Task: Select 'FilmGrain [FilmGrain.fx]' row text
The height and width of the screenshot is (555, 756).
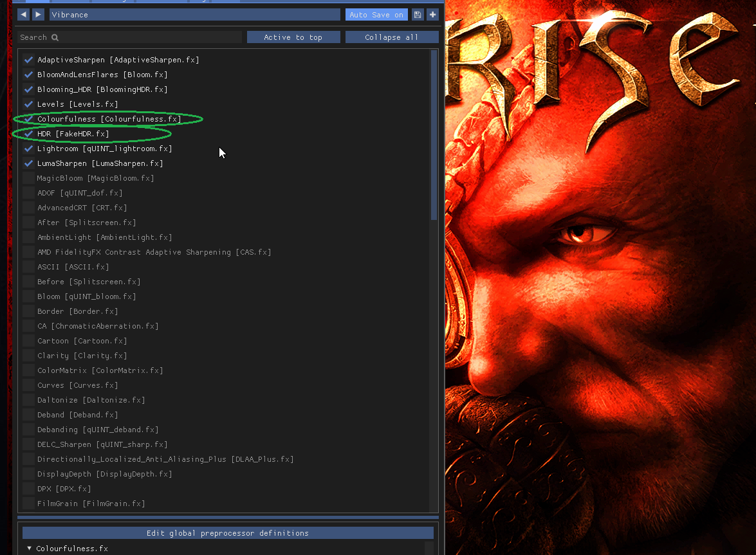Action: [91, 504]
